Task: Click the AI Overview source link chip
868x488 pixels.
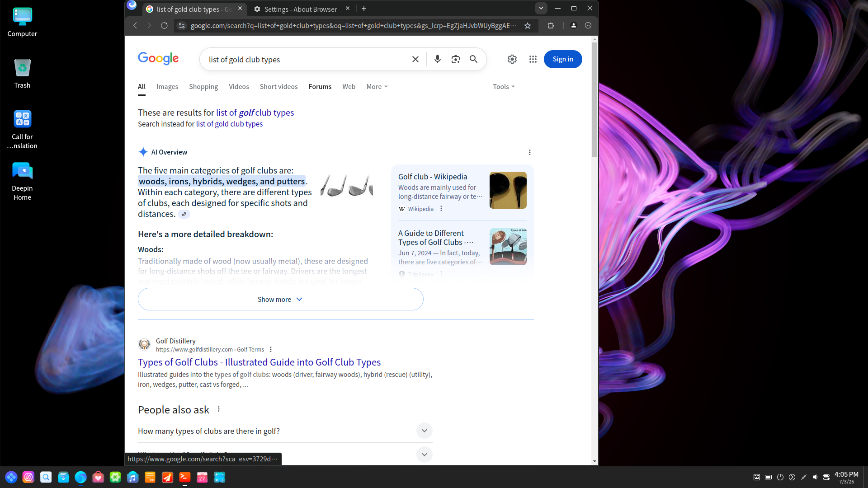Action: click(x=184, y=214)
